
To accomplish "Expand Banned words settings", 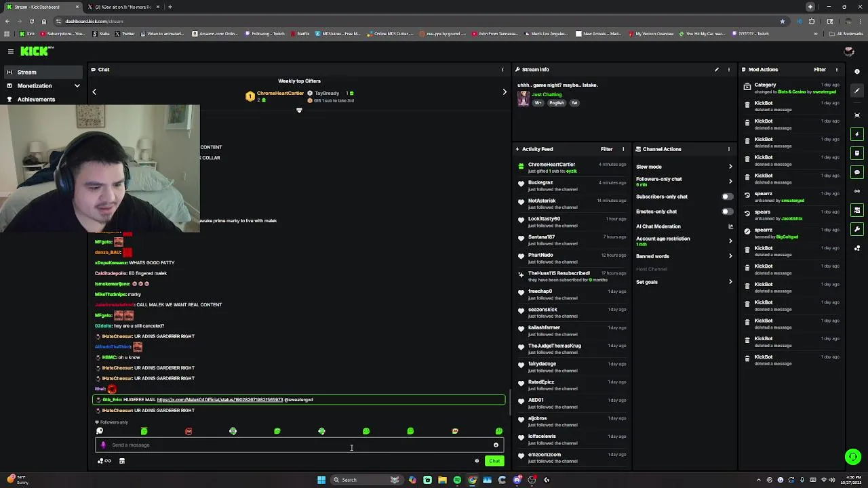I will [x=684, y=256].
